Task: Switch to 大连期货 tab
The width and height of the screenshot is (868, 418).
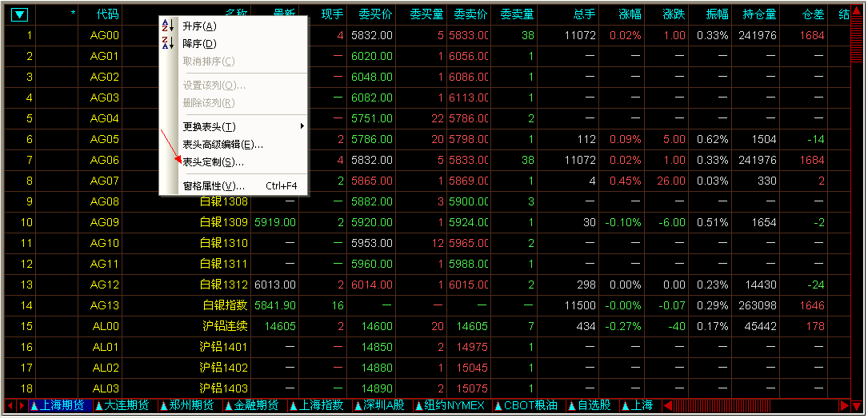Action: 125,406
